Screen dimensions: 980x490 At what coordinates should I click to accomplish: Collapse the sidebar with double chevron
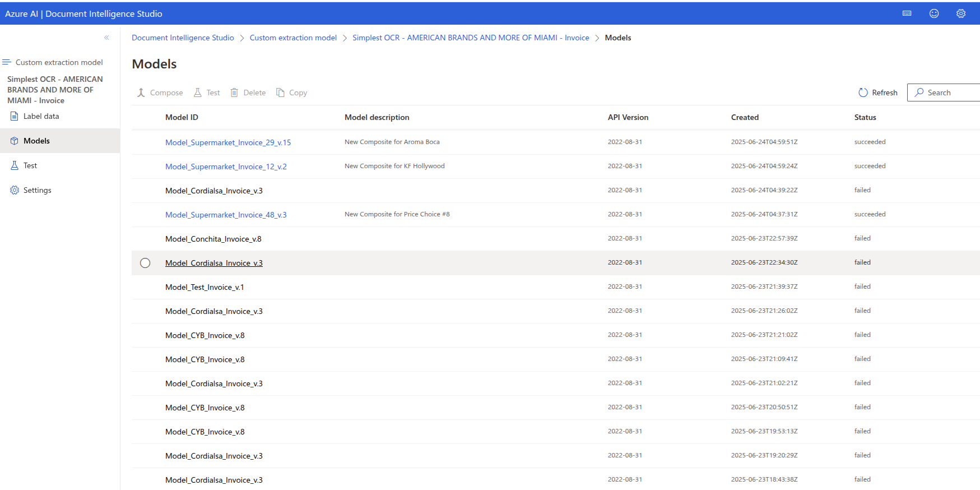click(106, 38)
